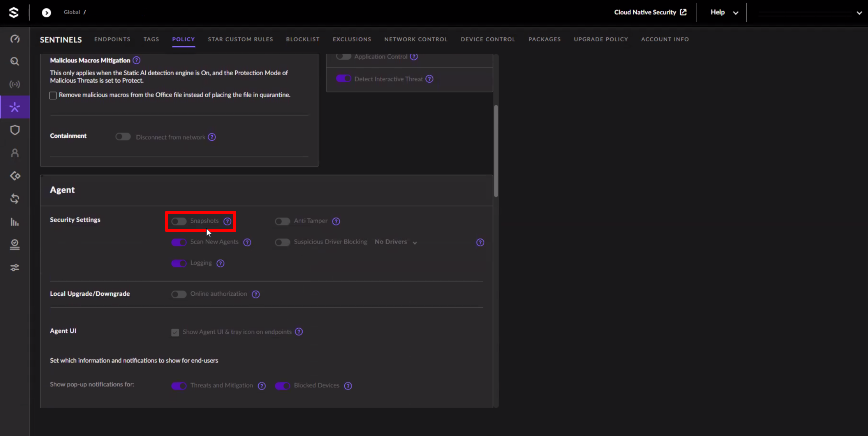Select the Policy tab
Image resolution: width=868 pixels, height=436 pixels.
point(183,39)
